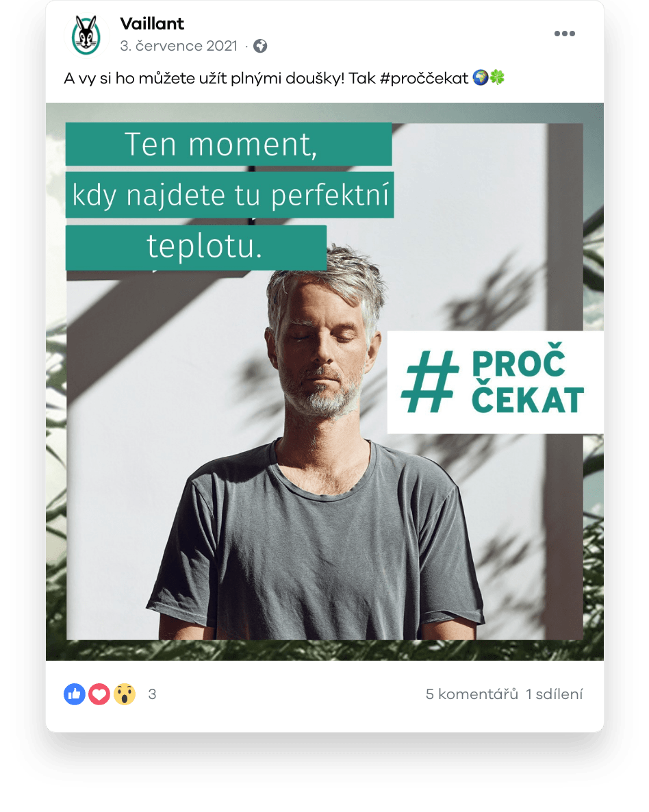Screen dimensions: 649x812
Task: Click the four-leaf clover emoji
Action: pyautogui.click(x=497, y=77)
